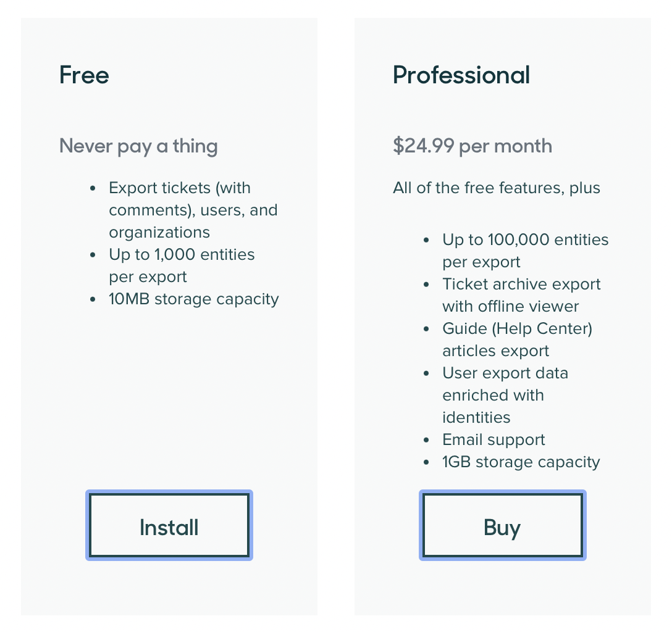The width and height of the screenshot is (672, 632).
Task: Select the Free plan heading
Action: (x=84, y=75)
